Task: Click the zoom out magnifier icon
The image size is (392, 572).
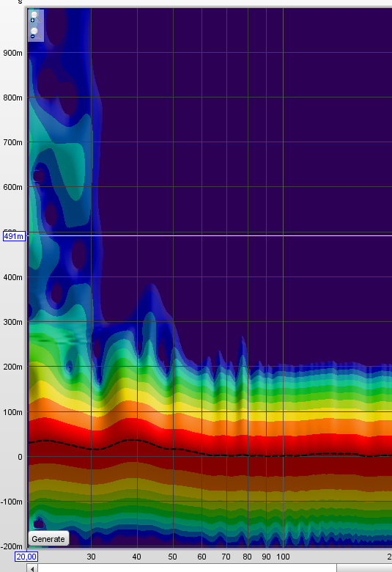Action: coord(35,33)
